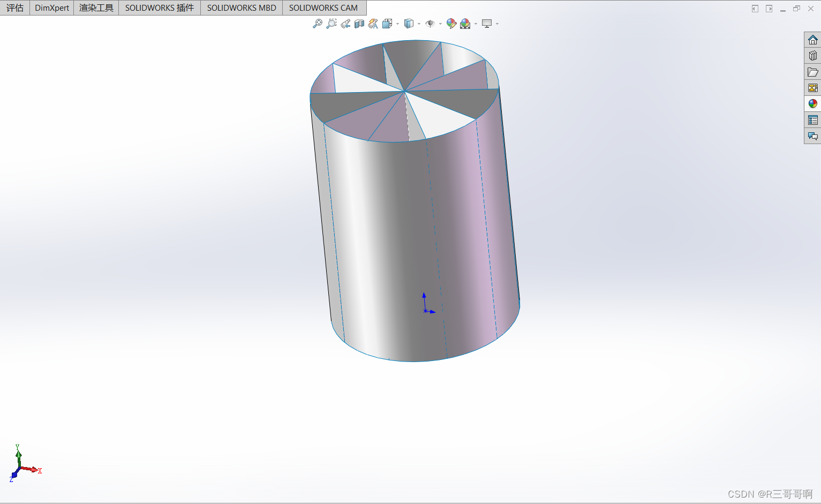Viewport: 821px width, 504px height.
Task: Switch to the SOLIDWORKS MBD tab
Action: [242, 7]
